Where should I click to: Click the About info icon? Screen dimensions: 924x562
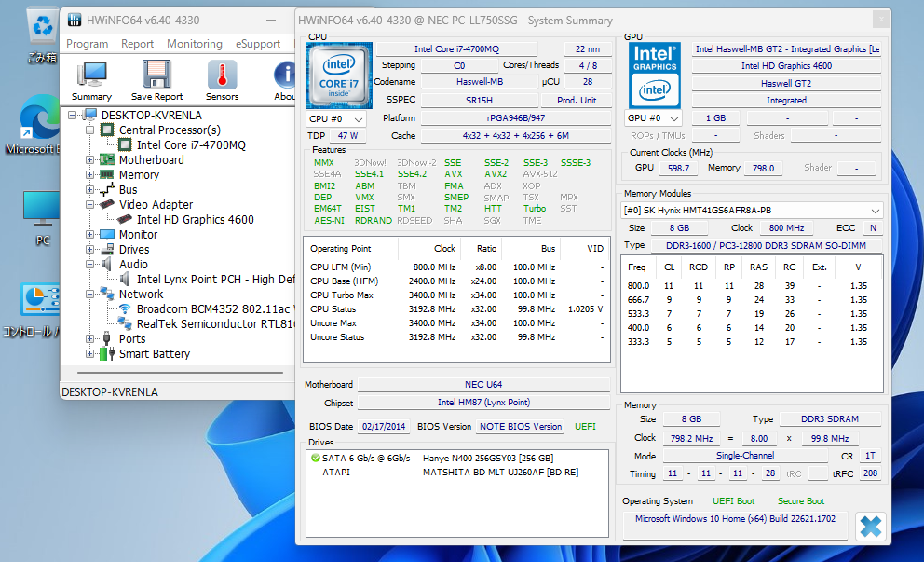pos(285,81)
